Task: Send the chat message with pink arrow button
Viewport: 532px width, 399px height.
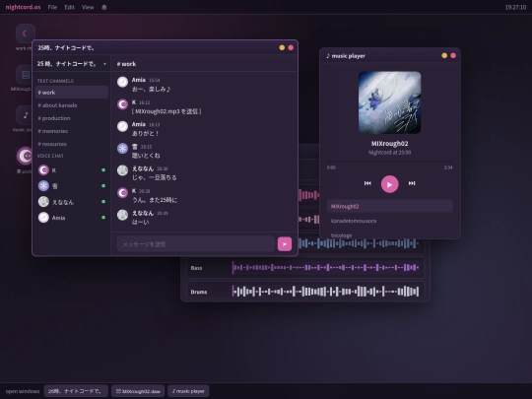Action: pyautogui.click(x=285, y=244)
